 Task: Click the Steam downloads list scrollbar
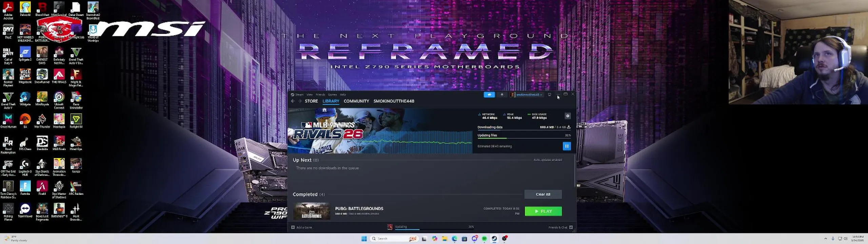575,171
